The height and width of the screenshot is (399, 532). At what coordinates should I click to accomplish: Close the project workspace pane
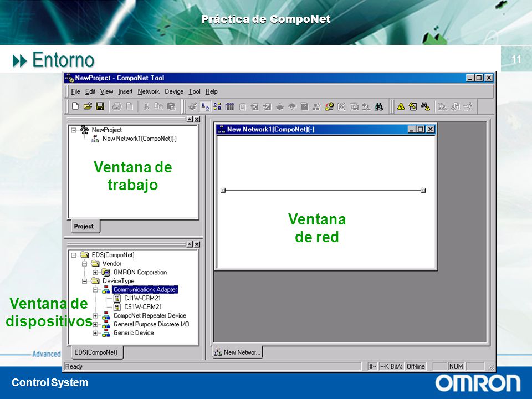pyautogui.click(x=197, y=119)
